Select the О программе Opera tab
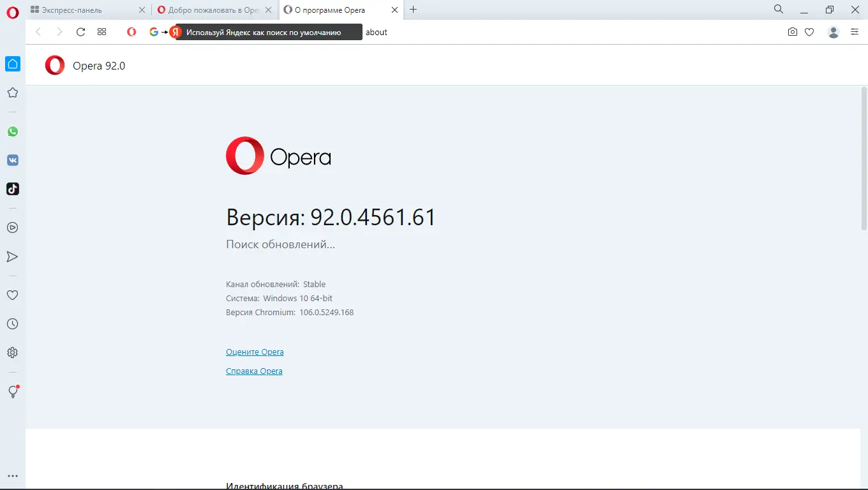Screen dimensions: 868x490 coord(342,10)
